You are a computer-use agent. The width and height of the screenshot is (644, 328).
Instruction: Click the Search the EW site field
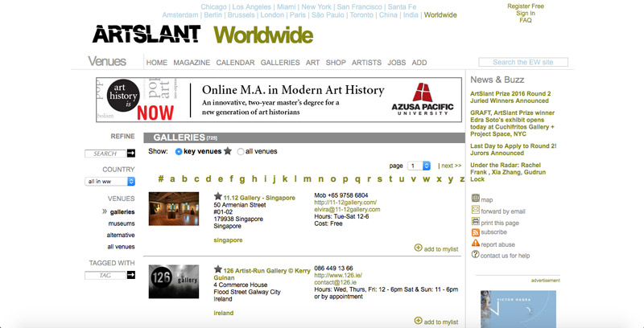pyautogui.click(x=523, y=63)
